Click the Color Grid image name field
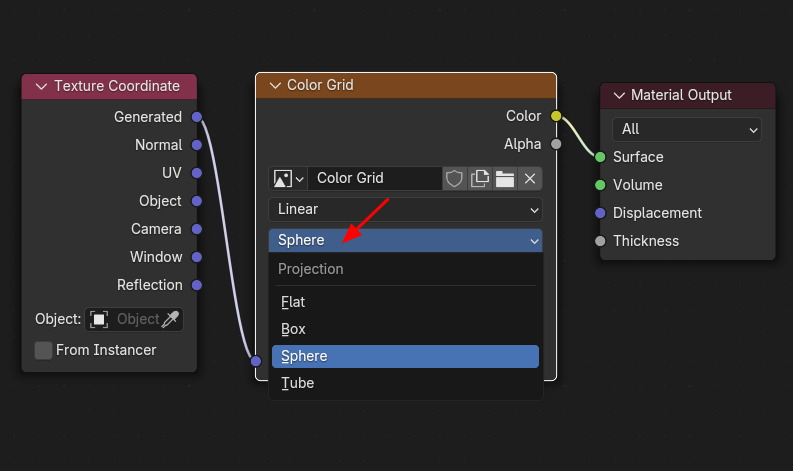 click(375, 179)
